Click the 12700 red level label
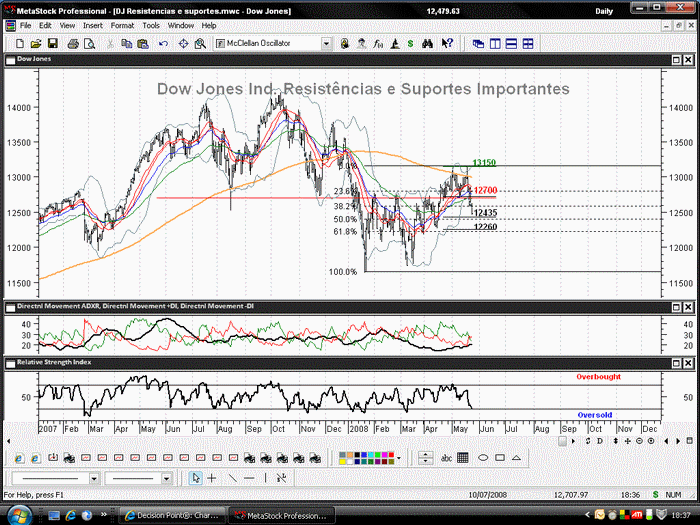The height and width of the screenshot is (525, 700). (x=485, y=191)
